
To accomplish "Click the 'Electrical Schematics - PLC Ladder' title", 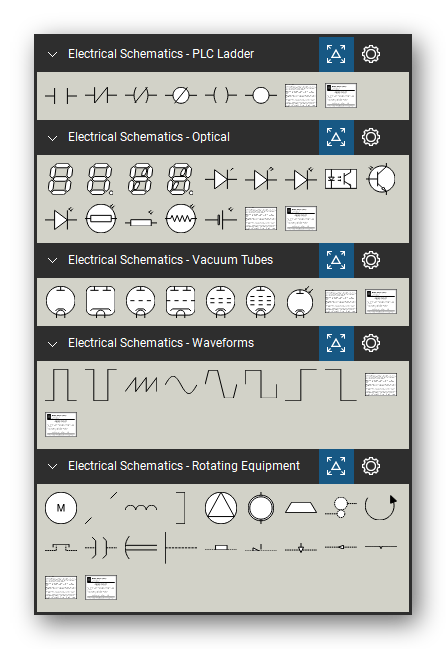I will 161,54.
